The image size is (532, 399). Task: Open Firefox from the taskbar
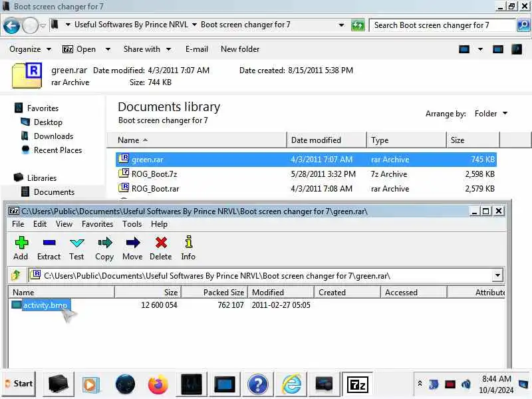tap(158, 384)
